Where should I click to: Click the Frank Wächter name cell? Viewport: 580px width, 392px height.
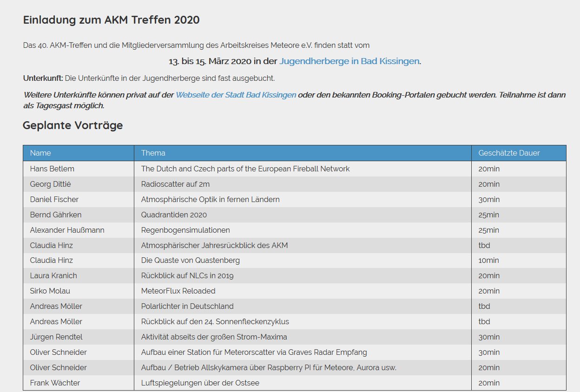coord(55,383)
